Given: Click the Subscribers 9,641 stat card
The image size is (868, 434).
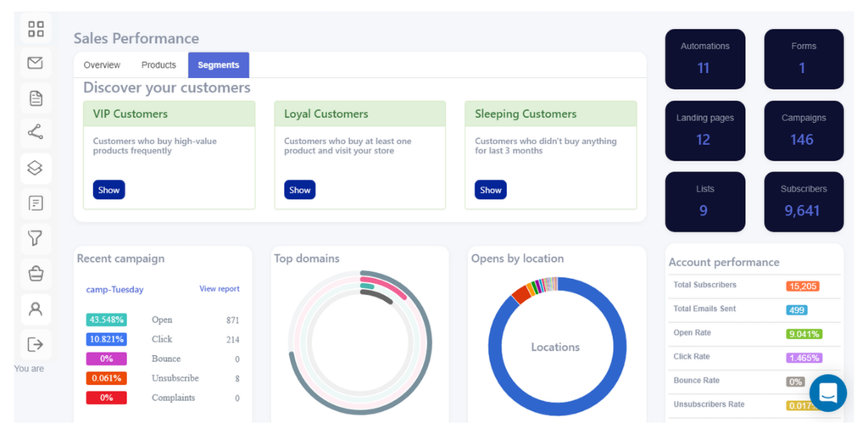Looking at the screenshot, I should coord(804,202).
